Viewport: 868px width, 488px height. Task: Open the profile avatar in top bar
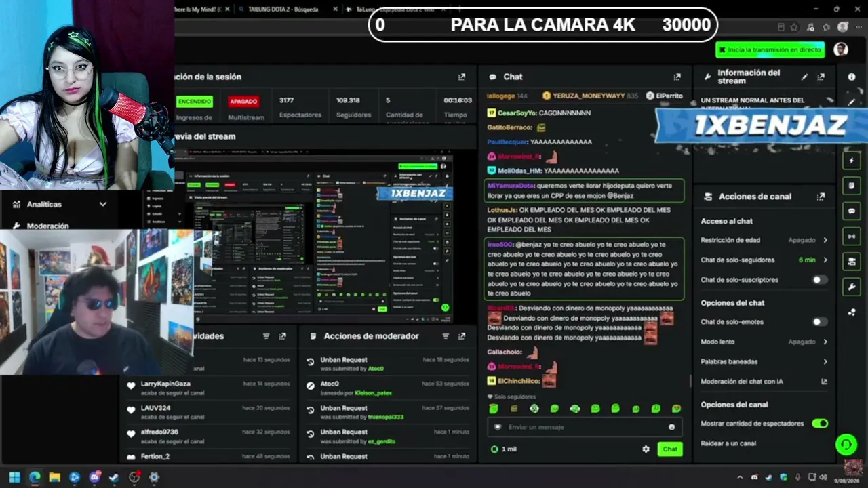pos(841,49)
